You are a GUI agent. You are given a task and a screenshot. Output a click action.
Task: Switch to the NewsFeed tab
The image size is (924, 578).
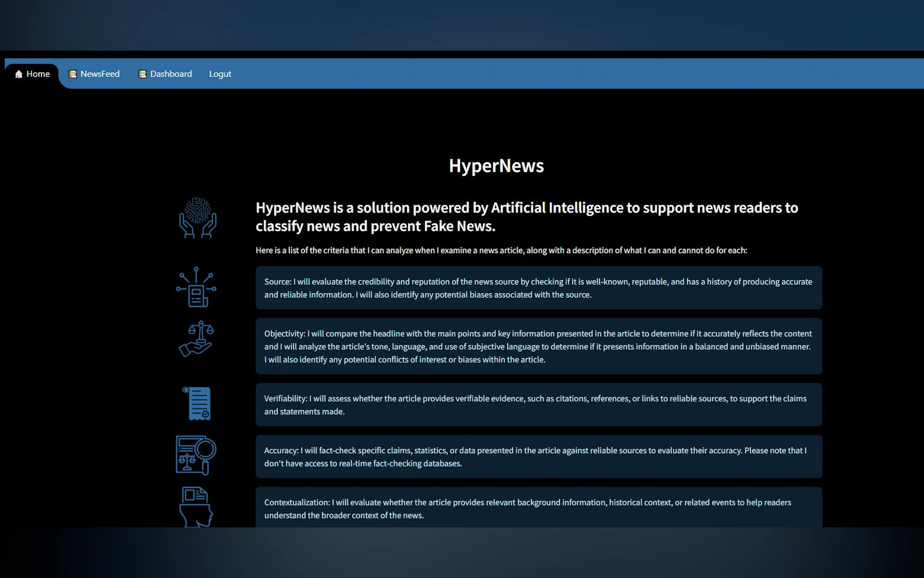tap(100, 74)
